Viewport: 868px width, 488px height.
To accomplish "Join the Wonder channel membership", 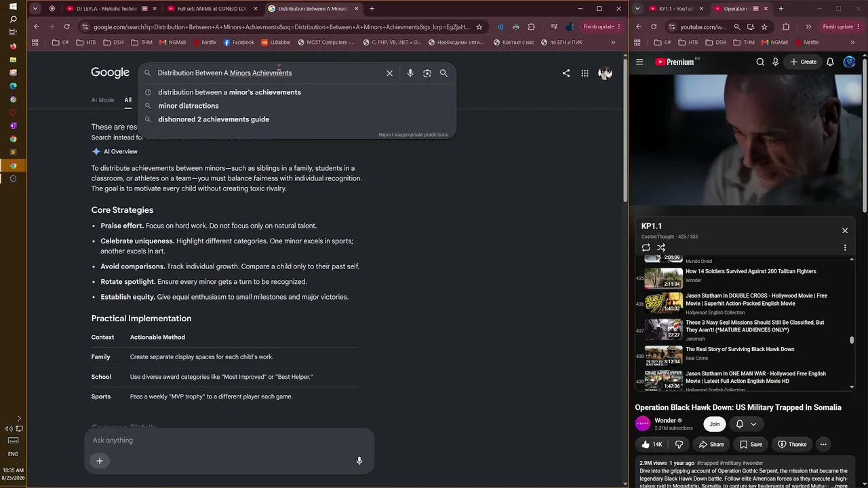I will tap(714, 424).
